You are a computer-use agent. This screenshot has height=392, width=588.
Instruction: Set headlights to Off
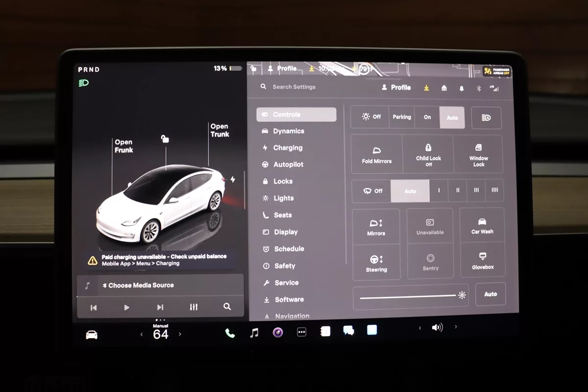point(371,117)
